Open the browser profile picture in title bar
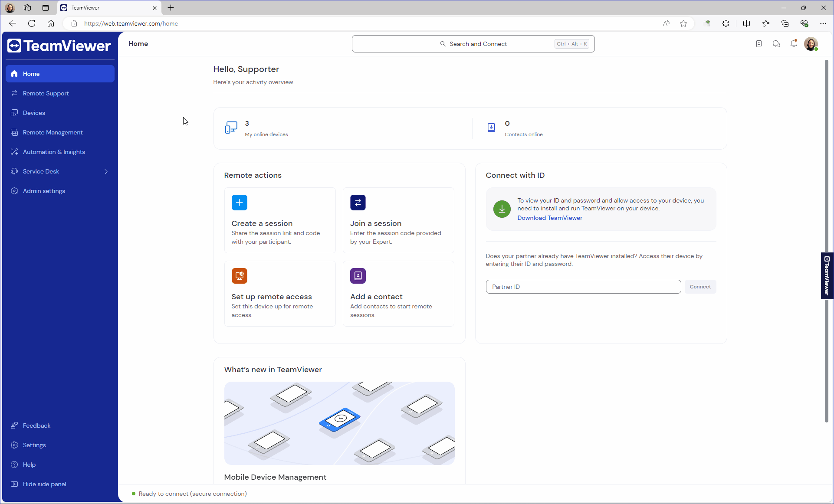 click(10, 8)
